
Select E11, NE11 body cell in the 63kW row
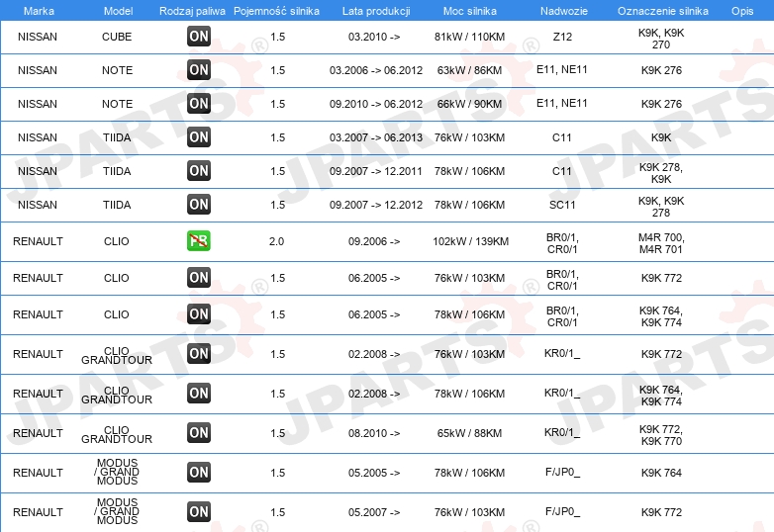(x=562, y=69)
